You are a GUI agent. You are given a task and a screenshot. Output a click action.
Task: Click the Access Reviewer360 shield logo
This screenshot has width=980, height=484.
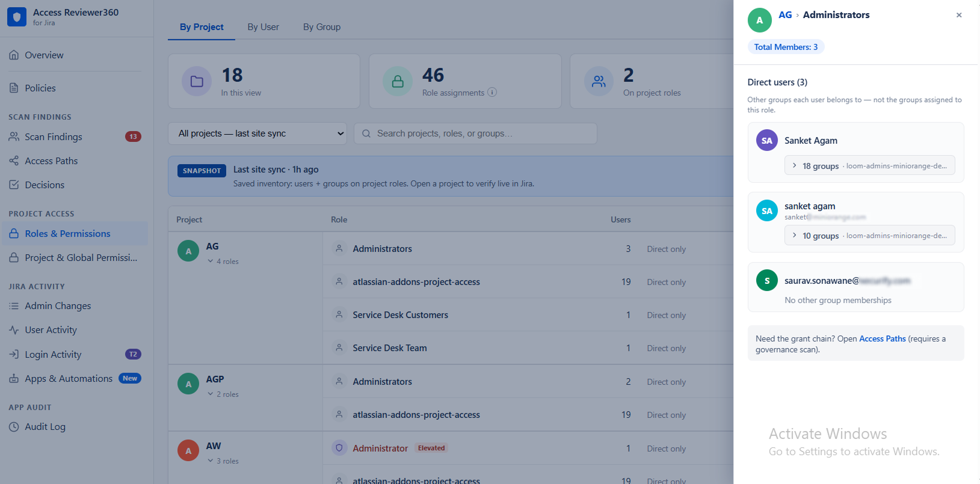pyautogui.click(x=17, y=17)
